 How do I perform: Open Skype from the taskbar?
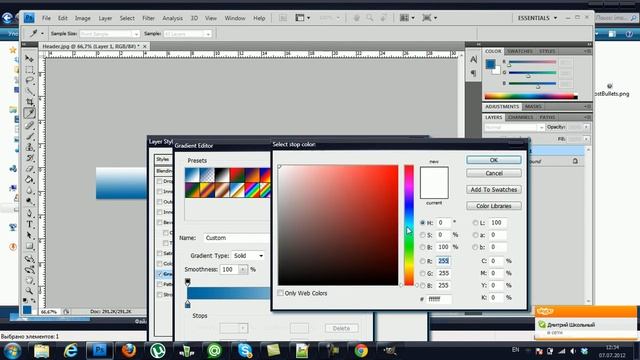[x=244, y=350]
